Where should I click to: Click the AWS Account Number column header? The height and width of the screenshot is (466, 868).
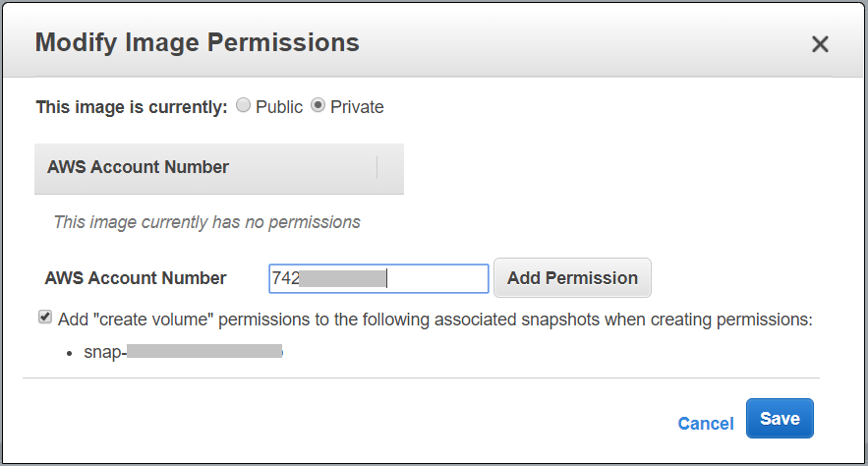(x=138, y=167)
